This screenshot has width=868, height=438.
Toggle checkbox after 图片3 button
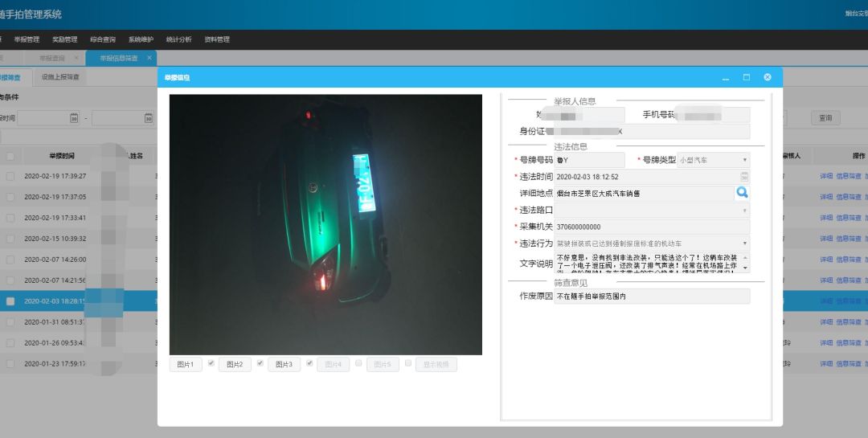coord(309,363)
